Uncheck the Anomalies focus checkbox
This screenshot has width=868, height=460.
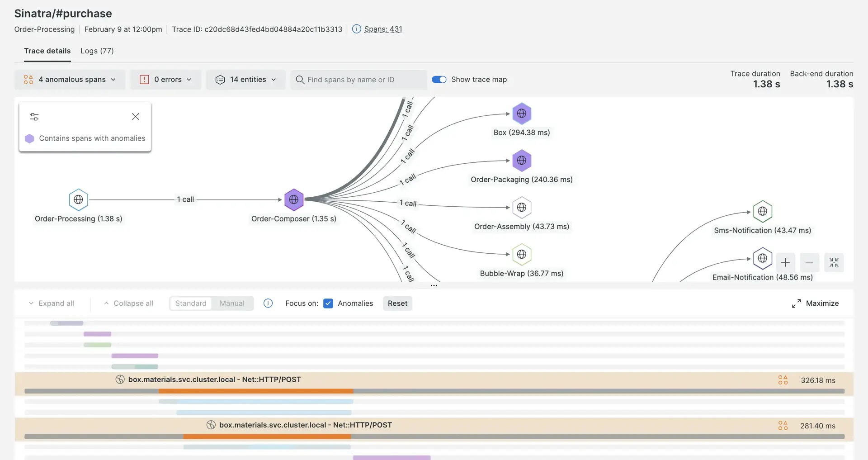(x=328, y=304)
